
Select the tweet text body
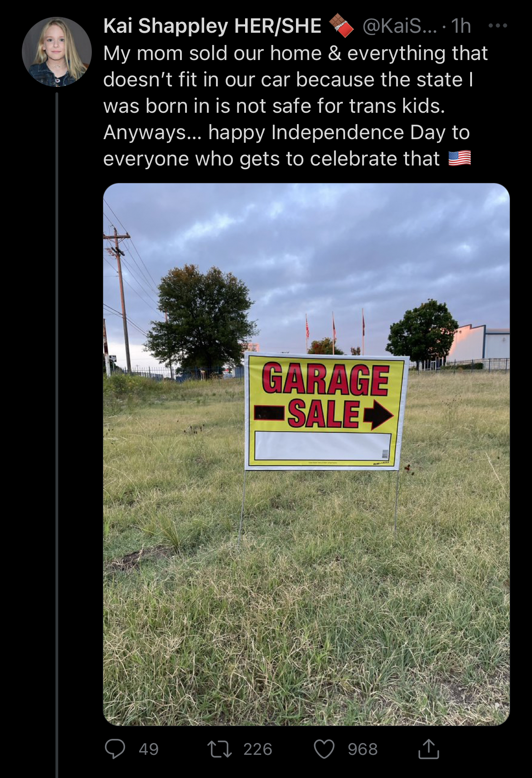pos(296,106)
